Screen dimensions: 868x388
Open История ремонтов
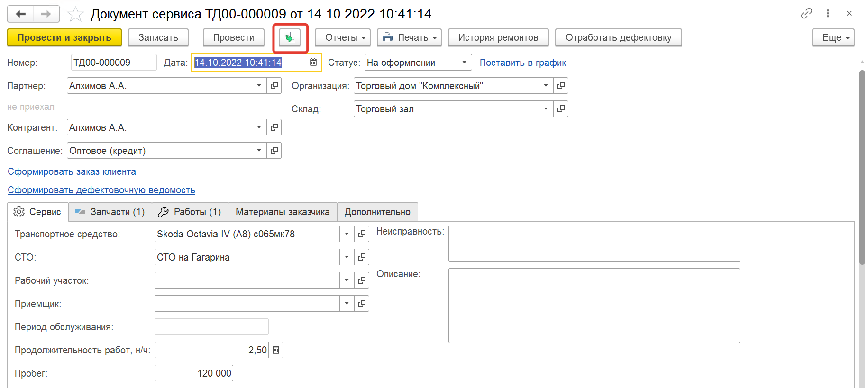pos(498,37)
